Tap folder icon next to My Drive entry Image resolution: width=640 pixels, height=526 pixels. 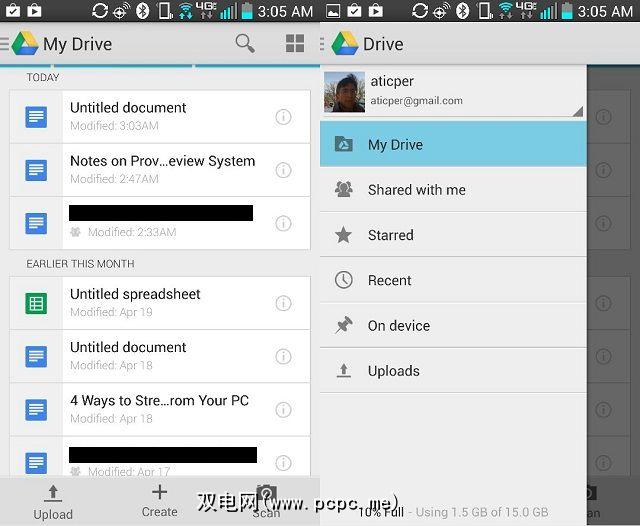pos(344,144)
